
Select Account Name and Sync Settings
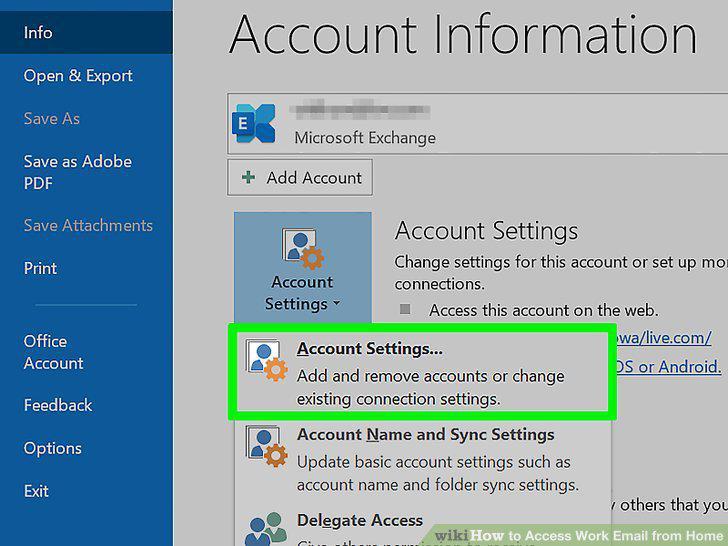coord(422,460)
